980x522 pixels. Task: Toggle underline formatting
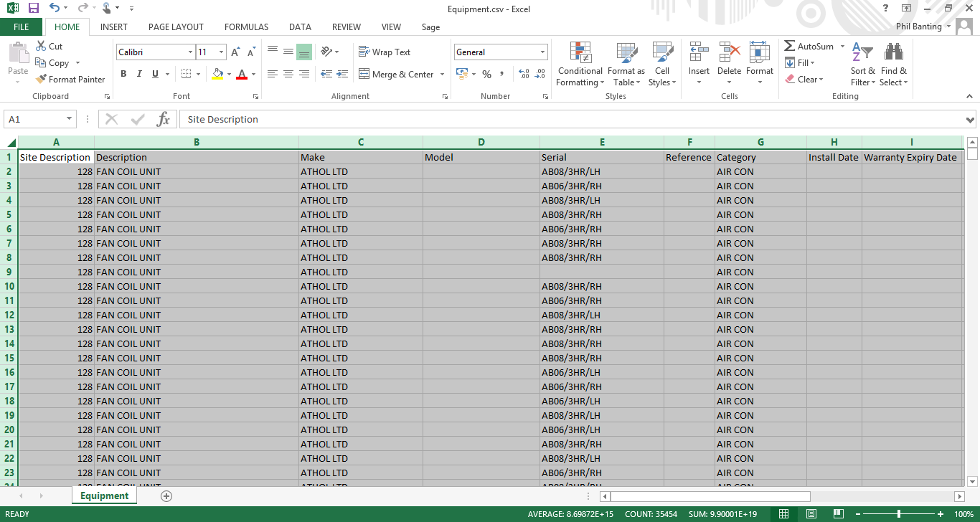point(153,73)
